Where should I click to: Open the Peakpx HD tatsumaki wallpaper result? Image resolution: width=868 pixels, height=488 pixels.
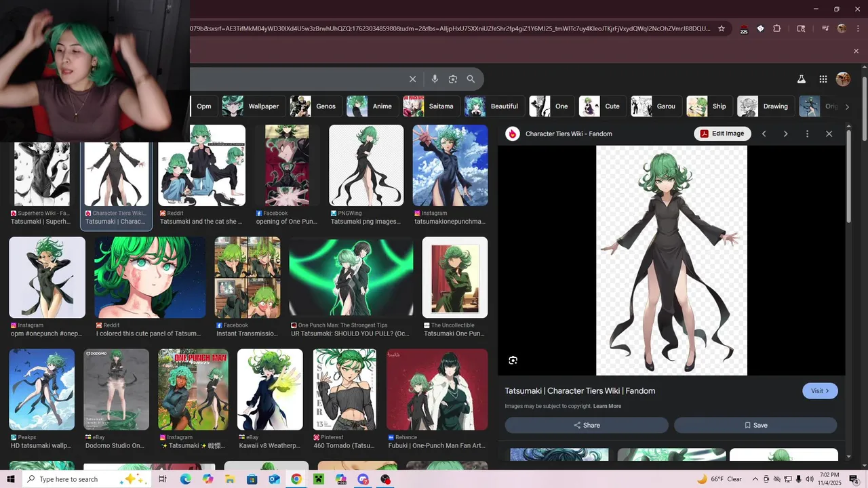point(41,400)
